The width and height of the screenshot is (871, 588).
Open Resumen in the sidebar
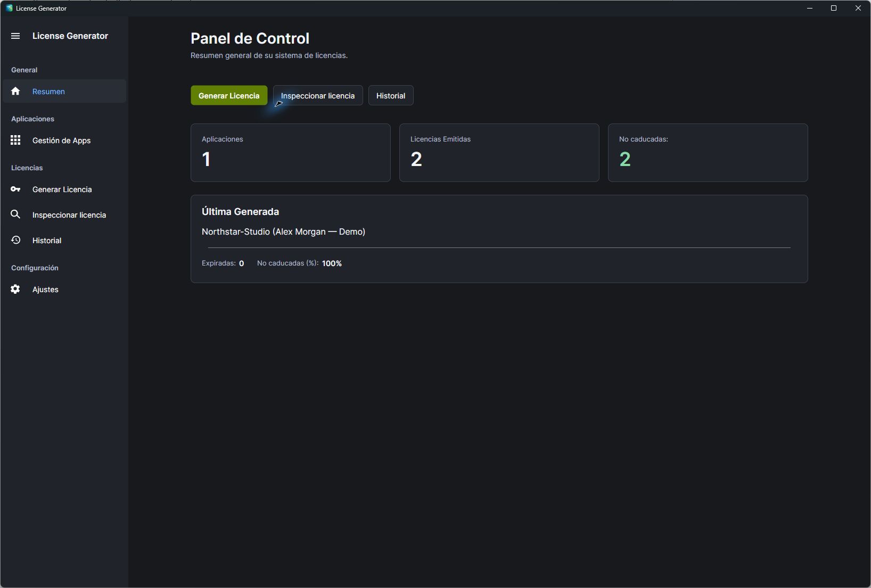tap(64, 91)
